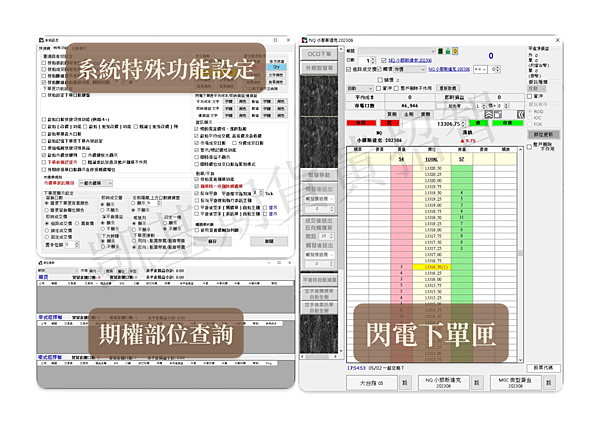
Task: Open 智慧移動 sidebar tab
Action: [319, 175]
